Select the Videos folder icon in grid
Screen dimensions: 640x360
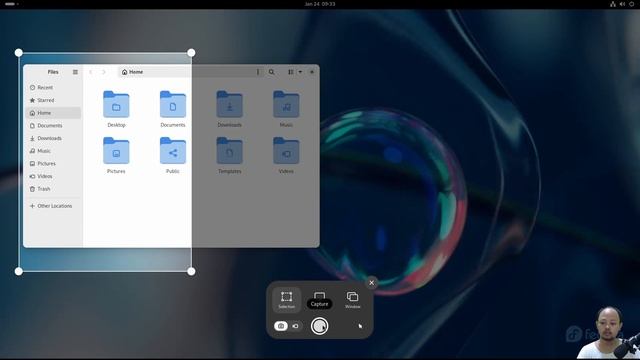[x=286, y=151]
